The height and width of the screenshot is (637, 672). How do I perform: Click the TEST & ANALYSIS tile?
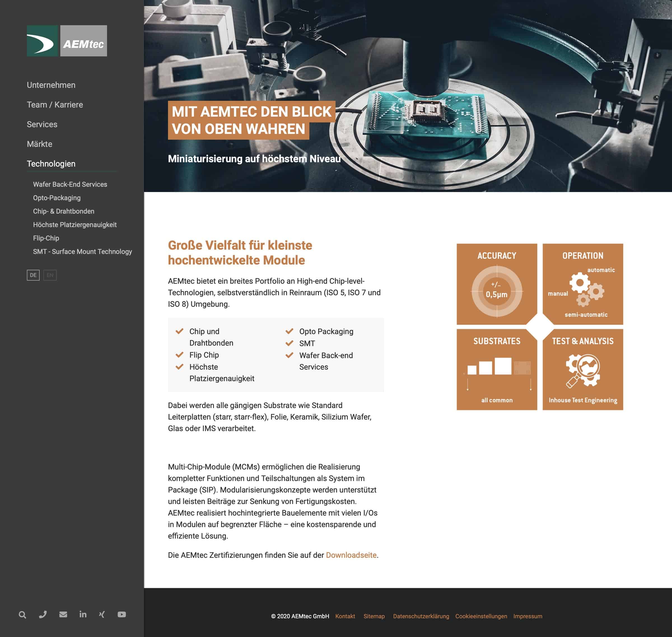tap(583, 369)
